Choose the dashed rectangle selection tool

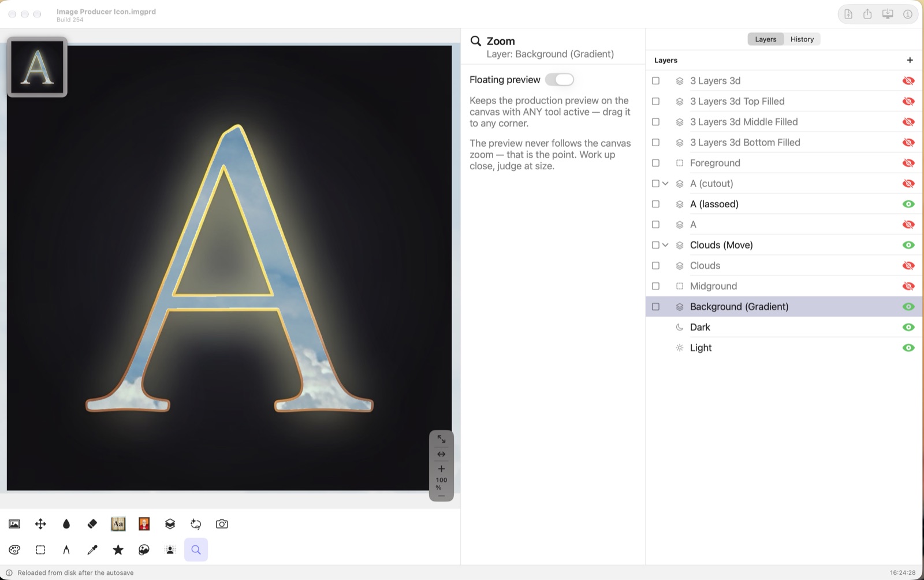[40, 550]
